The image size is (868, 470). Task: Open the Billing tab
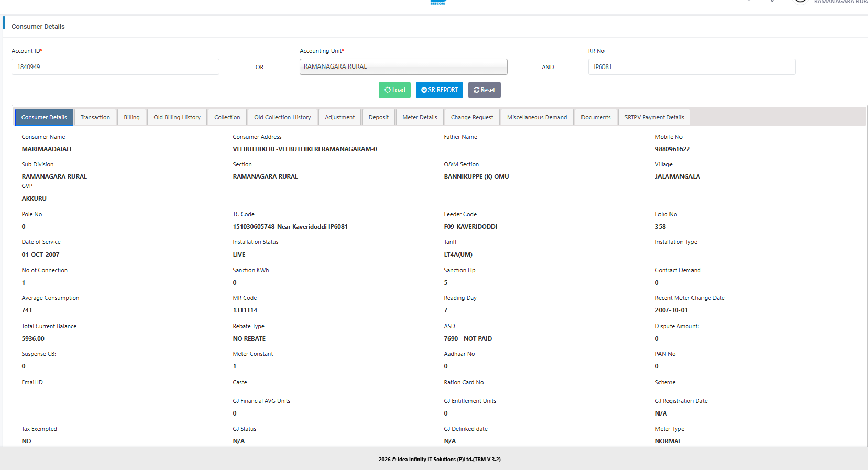pyautogui.click(x=132, y=117)
